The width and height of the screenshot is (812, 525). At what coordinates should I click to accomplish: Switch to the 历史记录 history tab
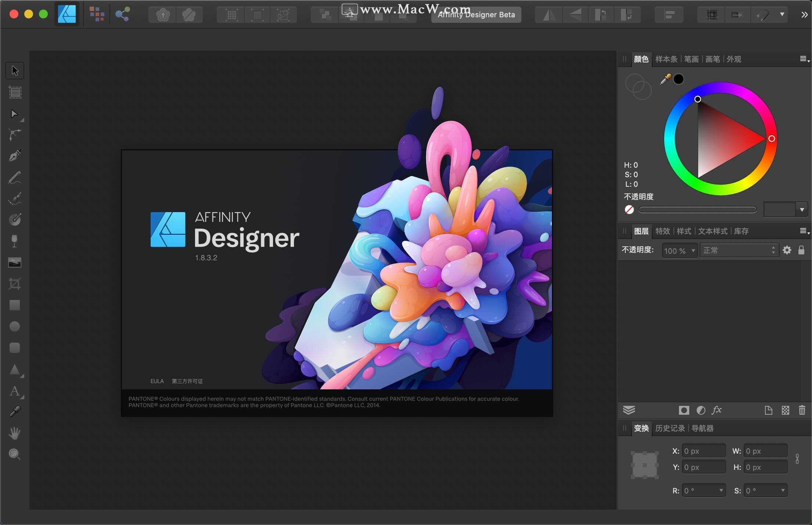(x=669, y=428)
